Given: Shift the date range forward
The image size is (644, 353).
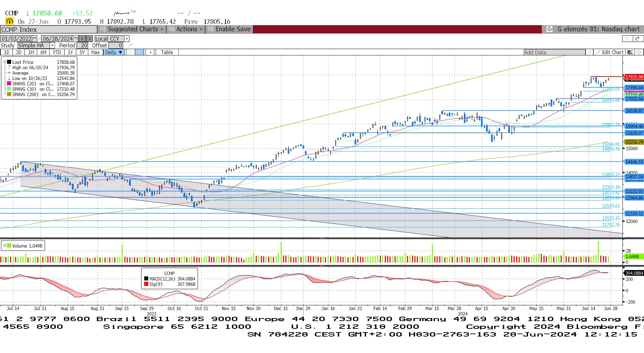Looking at the screenshot, I should [89, 39].
